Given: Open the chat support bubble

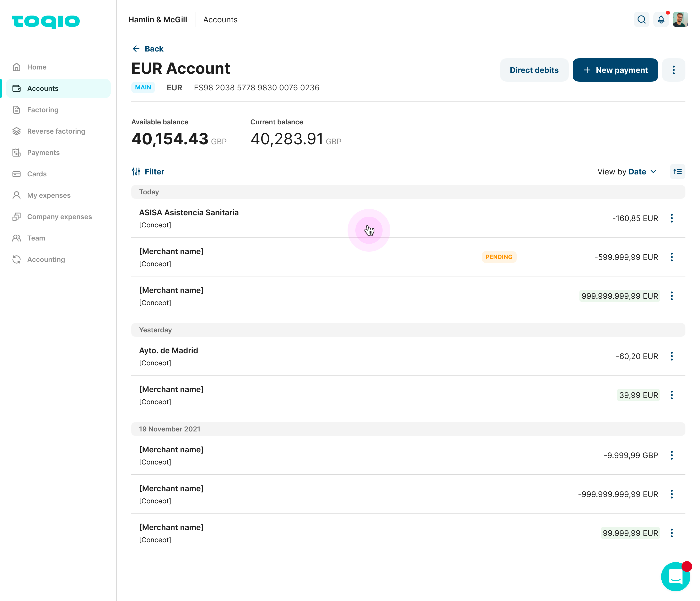Looking at the screenshot, I should coord(675,576).
